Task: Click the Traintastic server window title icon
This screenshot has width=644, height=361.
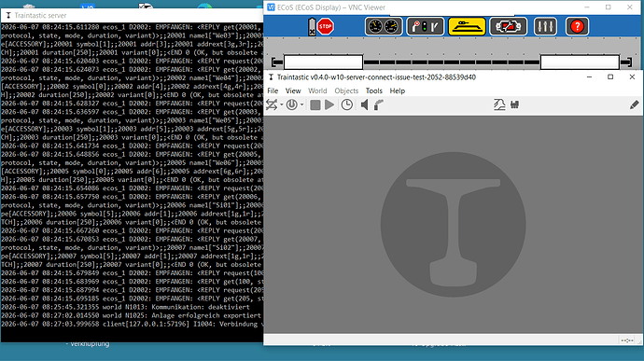Action: click(8, 16)
